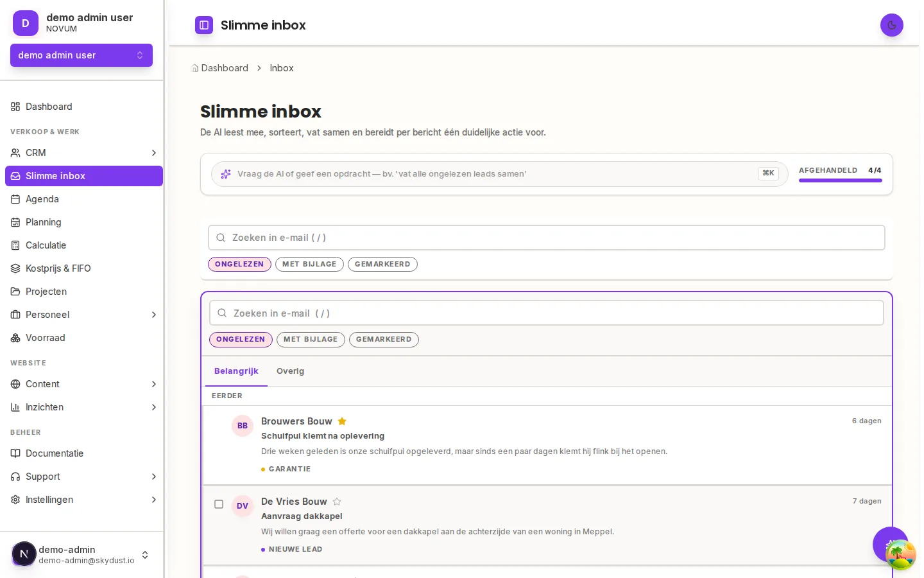
Task: Focus the lower 'Zoeken in e-mail' search field
Action: point(547,313)
